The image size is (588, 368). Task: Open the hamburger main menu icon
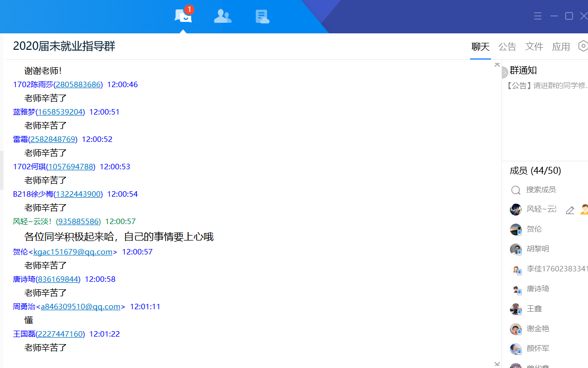point(538,16)
